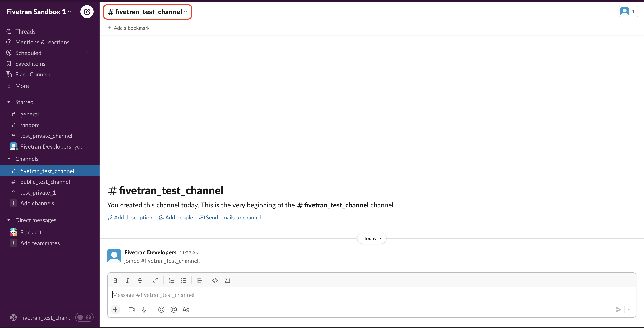Click plus icon next to Add teammates
This screenshot has height=328, width=644.
(x=13, y=243)
